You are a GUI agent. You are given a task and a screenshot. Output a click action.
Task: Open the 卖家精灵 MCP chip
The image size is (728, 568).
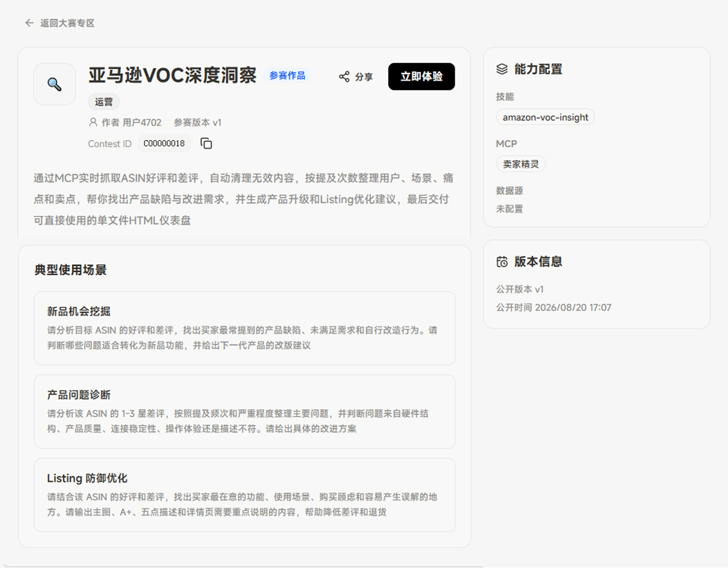pos(521,164)
